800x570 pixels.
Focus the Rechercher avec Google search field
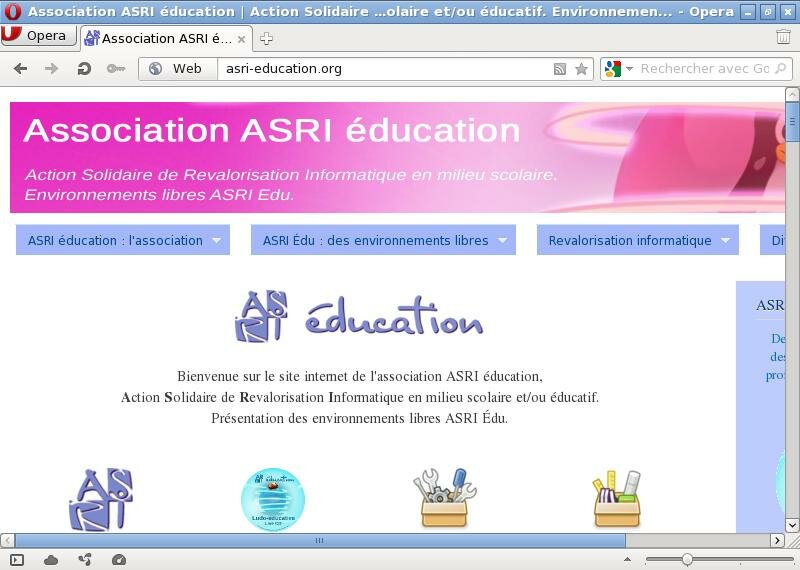[x=704, y=68]
